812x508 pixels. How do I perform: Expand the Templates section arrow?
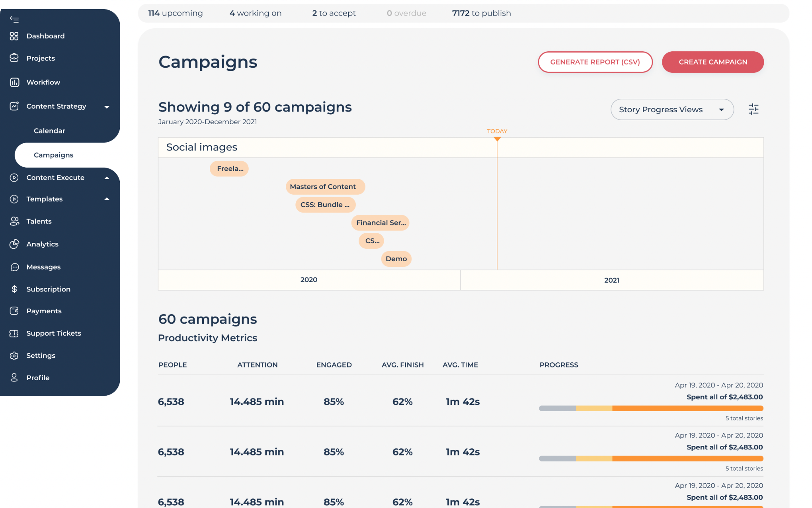(x=107, y=199)
